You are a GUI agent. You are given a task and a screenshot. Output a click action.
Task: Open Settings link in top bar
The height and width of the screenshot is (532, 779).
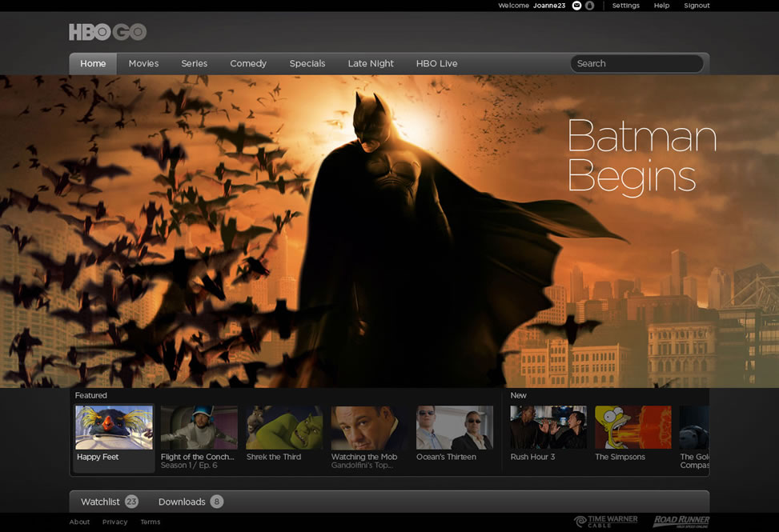[x=625, y=6]
